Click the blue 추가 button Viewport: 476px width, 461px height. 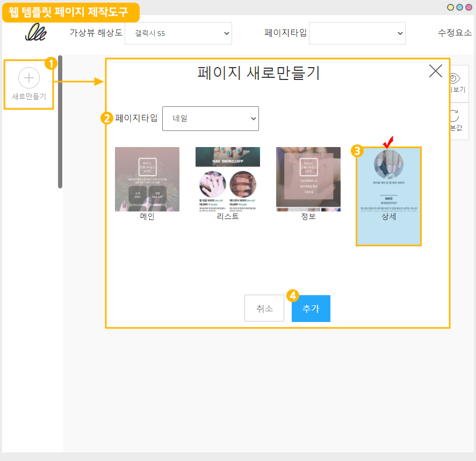[x=311, y=309]
